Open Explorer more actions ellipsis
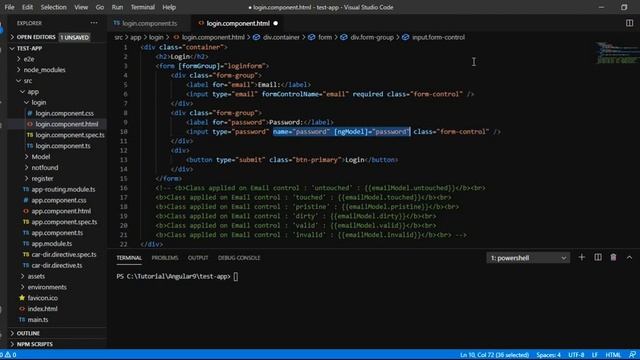The height and width of the screenshot is (360, 640). pos(94,23)
